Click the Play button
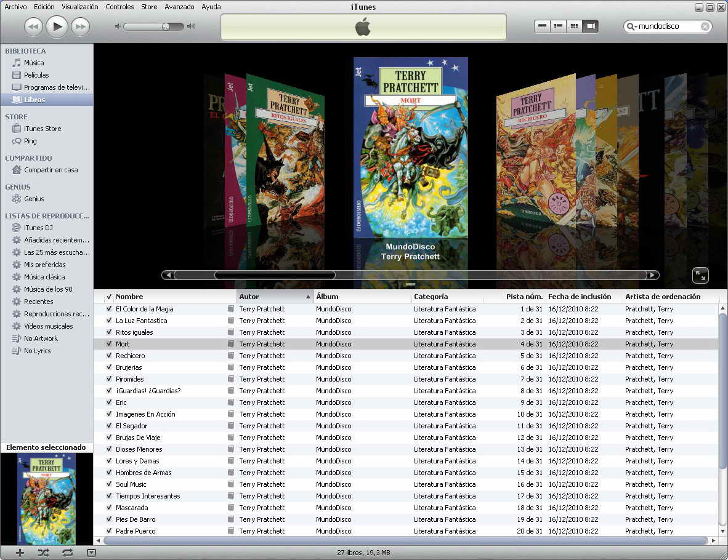Viewport: 728px width, 560px height. 57,26
